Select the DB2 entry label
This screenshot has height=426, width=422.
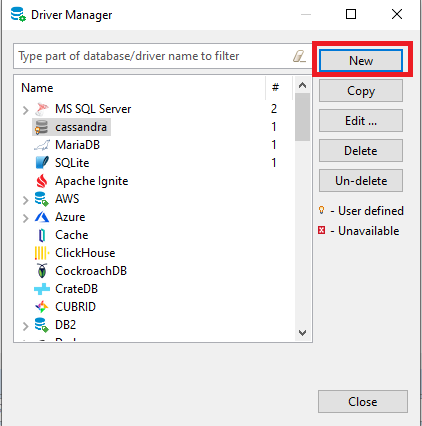click(x=65, y=325)
